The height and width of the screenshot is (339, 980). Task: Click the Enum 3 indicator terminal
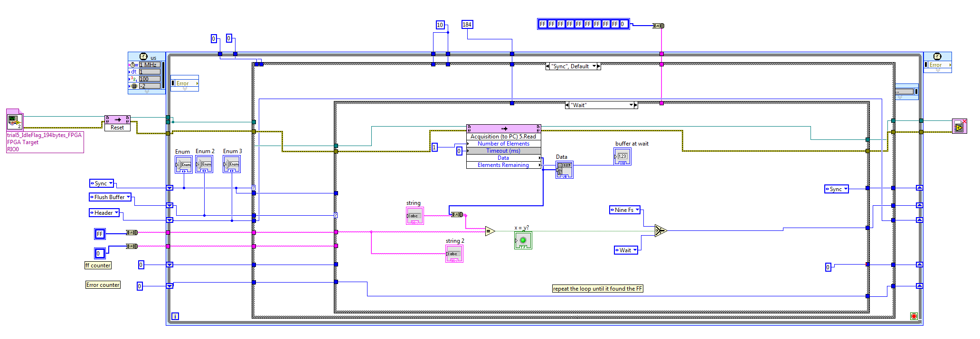click(232, 164)
